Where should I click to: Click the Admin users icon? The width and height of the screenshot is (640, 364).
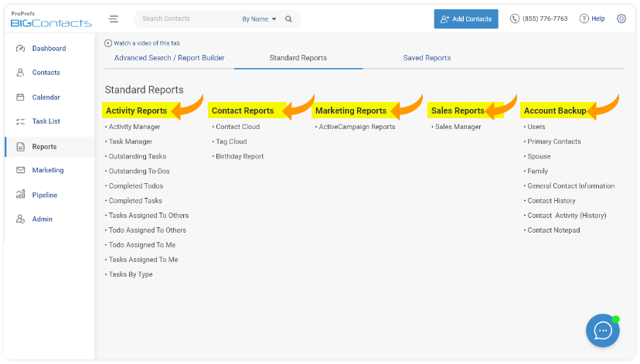pyautogui.click(x=20, y=219)
